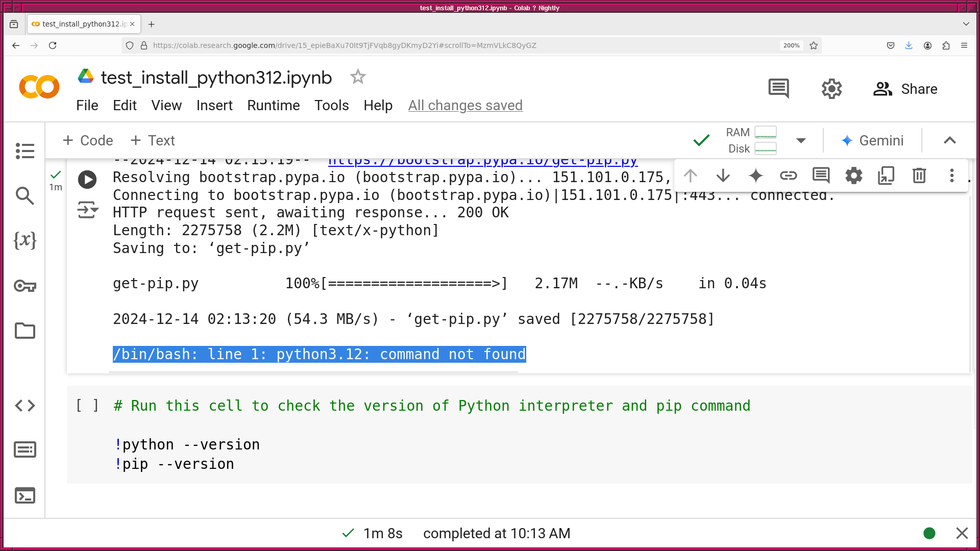This screenshot has height=551, width=980.
Task: Open the terminal icon in sidebar
Action: pyautogui.click(x=24, y=495)
